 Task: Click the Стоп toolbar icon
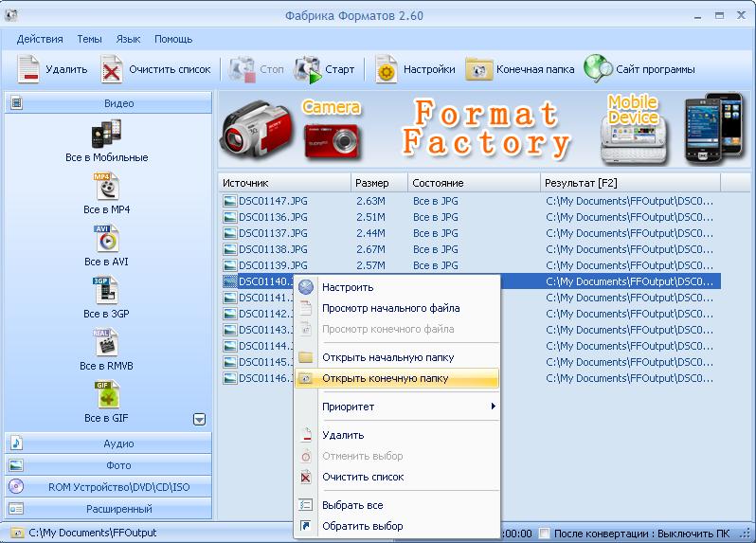242,69
